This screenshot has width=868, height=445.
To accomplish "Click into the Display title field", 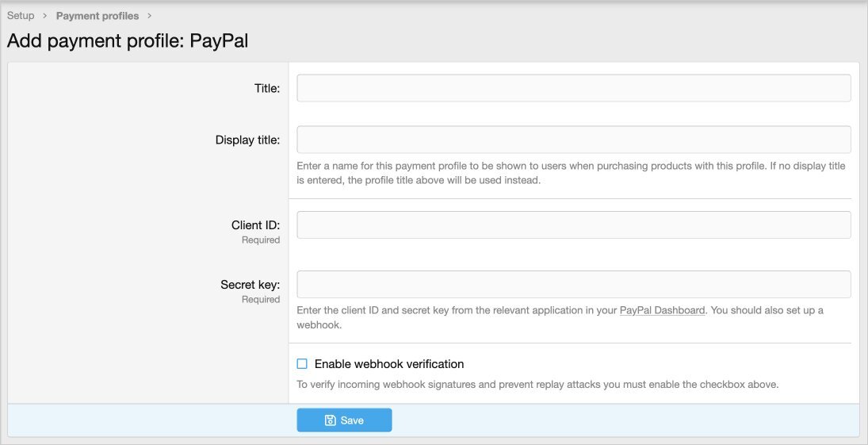I will tap(573, 140).
